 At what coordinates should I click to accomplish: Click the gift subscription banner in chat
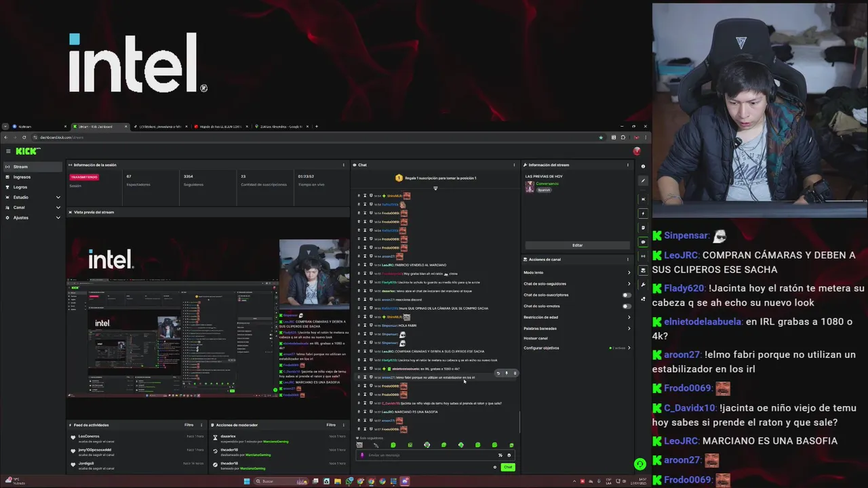click(435, 178)
